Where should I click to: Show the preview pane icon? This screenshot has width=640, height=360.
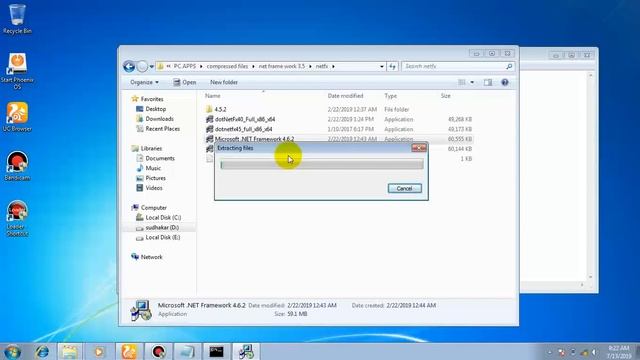pos(488,82)
